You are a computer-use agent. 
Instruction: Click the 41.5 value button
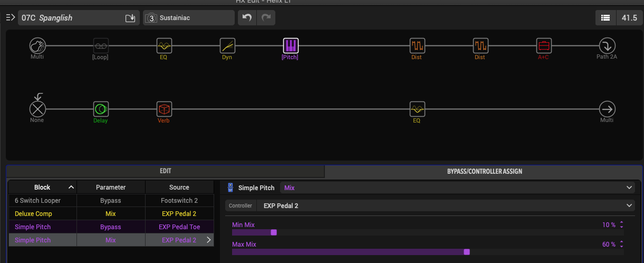click(x=629, y=17)
